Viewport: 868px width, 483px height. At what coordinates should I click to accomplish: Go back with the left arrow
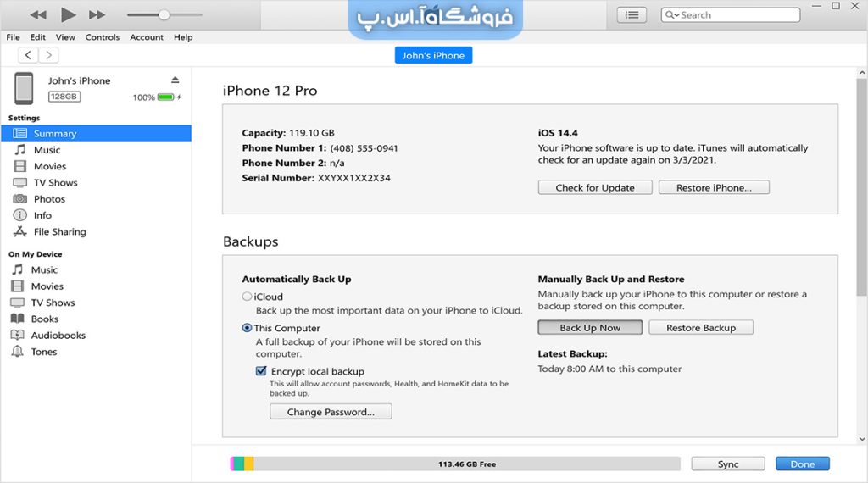tap(28, 55)
